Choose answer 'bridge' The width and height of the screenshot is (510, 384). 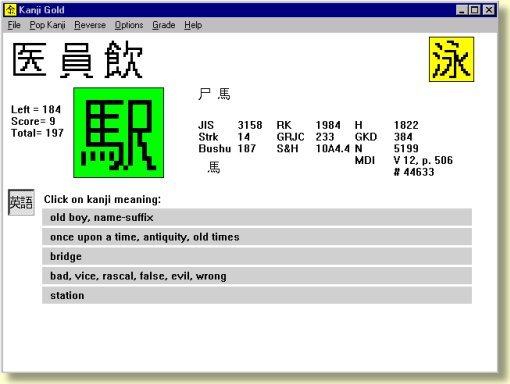click(257, 256)
